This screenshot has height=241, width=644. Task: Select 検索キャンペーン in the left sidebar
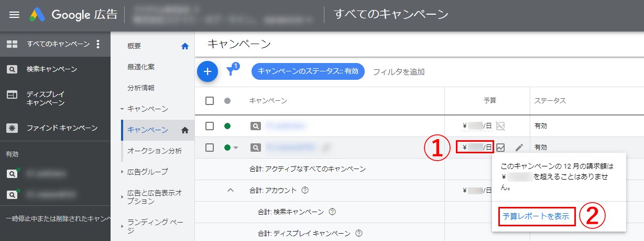tap(52, 69)
